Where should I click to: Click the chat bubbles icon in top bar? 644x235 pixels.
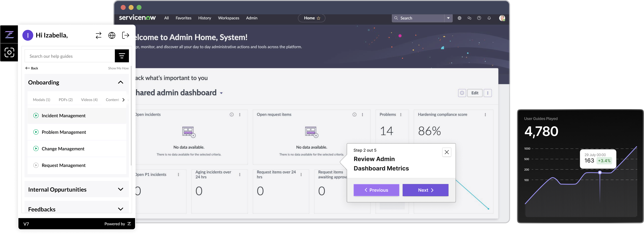(x=469, y=18)
